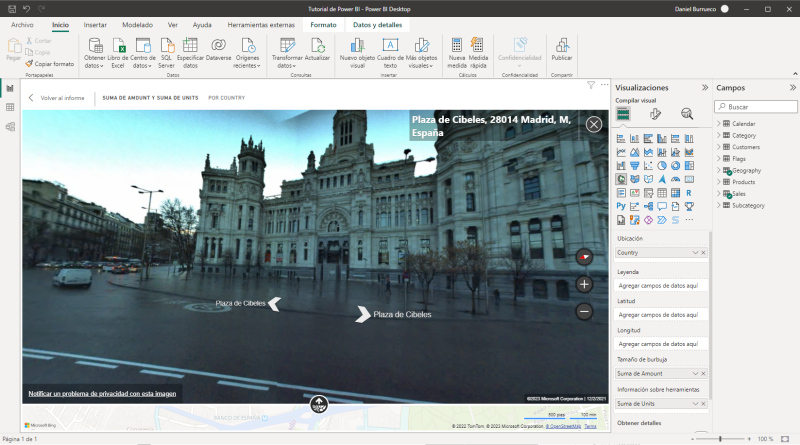Screen dimensions: 800x445
Task: Click the filter icon above the visual
Action: pyautogui.click(x=591, y=85)
